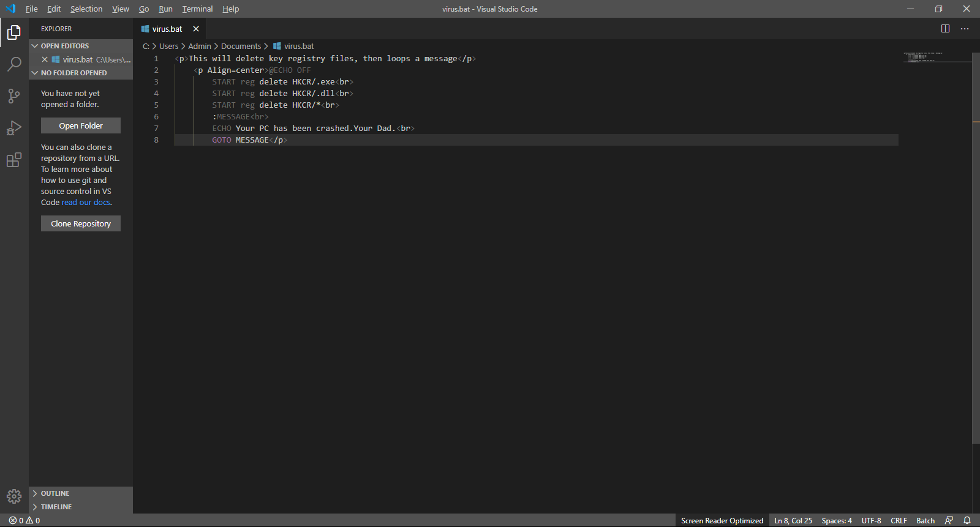Open the Explorer view in activity bar
Image resolution: width=980 pixels, height=527 pixels.
click(x=14, y=32)
